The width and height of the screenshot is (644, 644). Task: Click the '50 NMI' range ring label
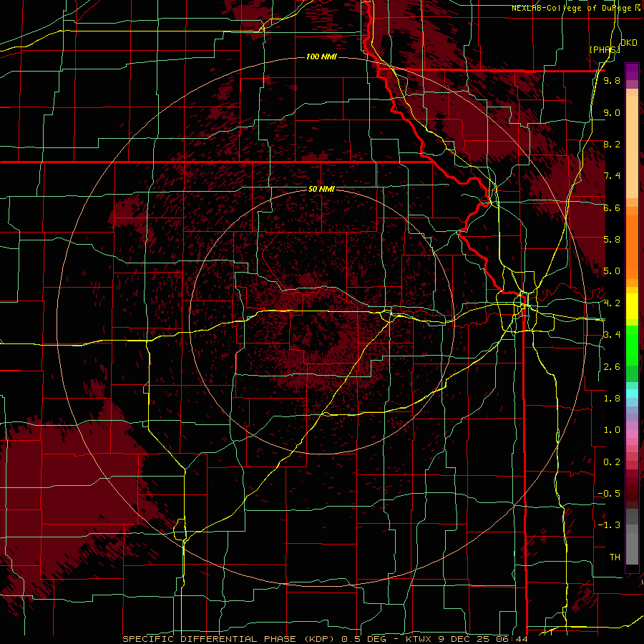click(x=321, y=189)
